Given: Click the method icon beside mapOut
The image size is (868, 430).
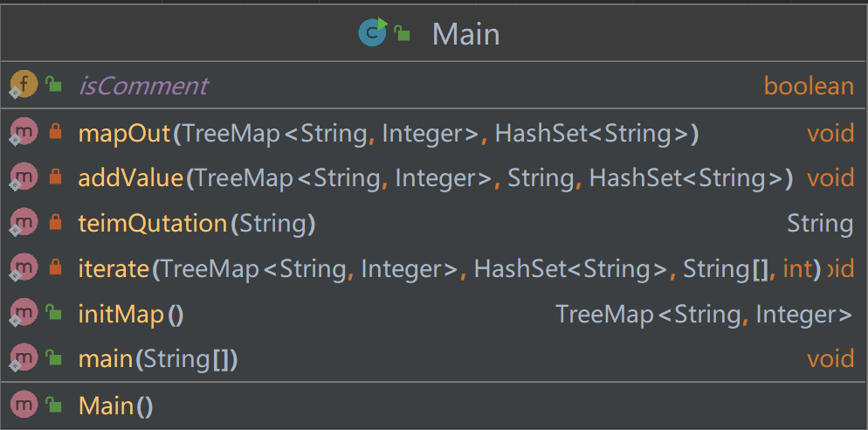Looking at the screenshot, I should 24,134.
